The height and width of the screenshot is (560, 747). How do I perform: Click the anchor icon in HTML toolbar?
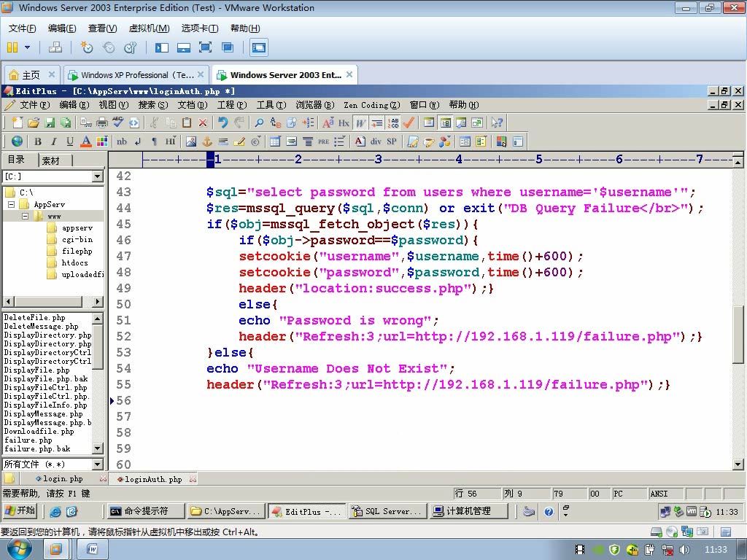(x=207, y=141)
